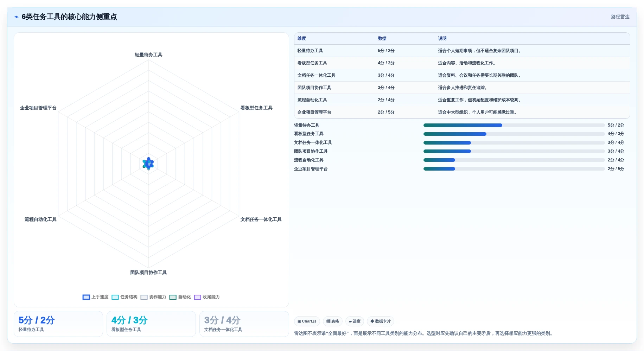Click the 说明 column header
Viewport: 644px width, 351px height.
pyautogui.click(x=442, y=38)
